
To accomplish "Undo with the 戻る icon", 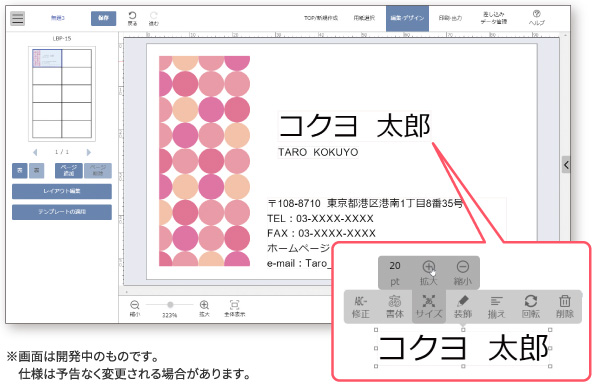I will 132,18.
